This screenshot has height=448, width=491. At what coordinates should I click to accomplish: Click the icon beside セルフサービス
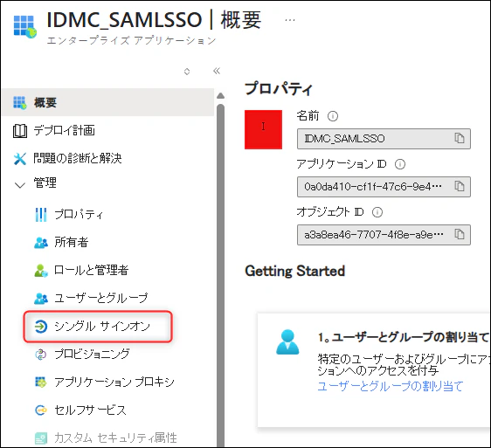point(41,410)
